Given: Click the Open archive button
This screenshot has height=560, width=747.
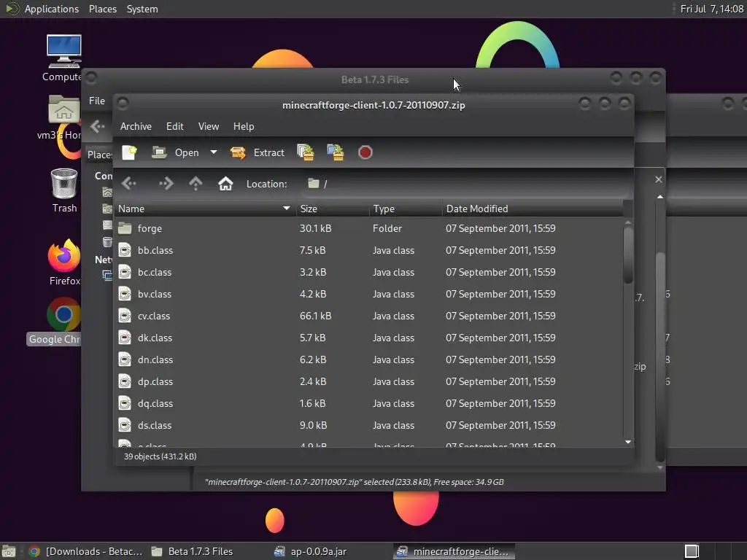Looking at the screenshot, I should click(175, 153).
